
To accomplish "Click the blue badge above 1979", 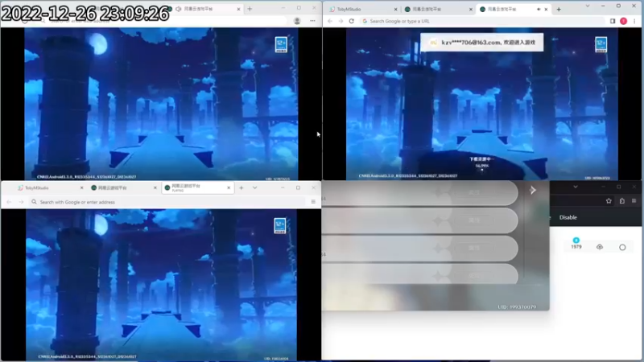I will pos(576,240).
